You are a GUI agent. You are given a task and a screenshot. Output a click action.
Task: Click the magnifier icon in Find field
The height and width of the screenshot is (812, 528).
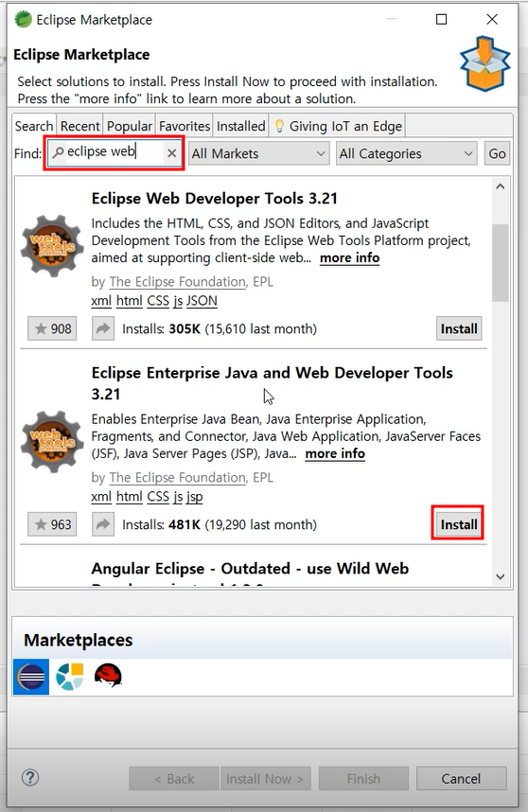[58, 152]
